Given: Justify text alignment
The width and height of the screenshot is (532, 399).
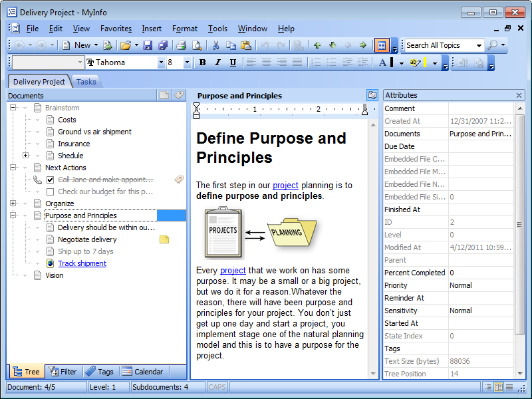Looking at the screenshot, I should coord(297,63).
